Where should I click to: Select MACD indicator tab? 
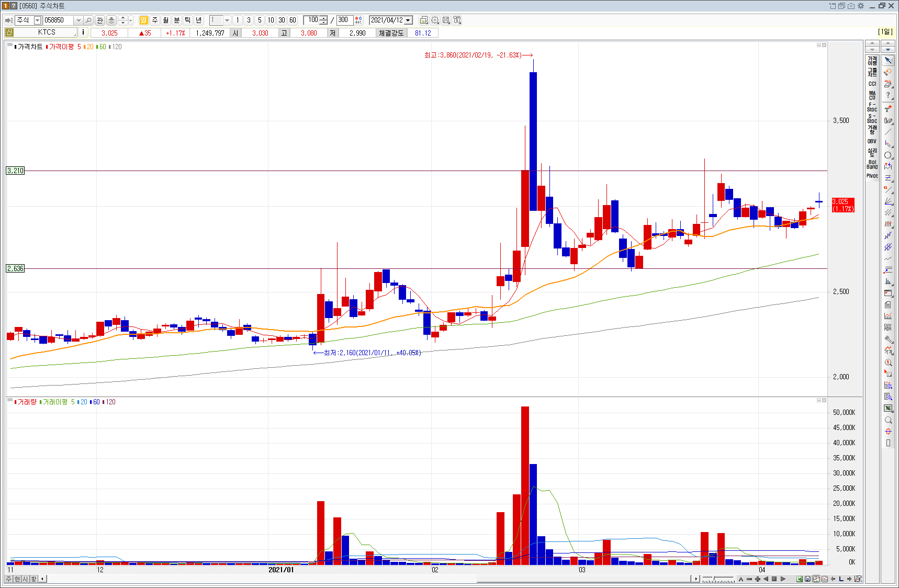(x=872, y=95)
